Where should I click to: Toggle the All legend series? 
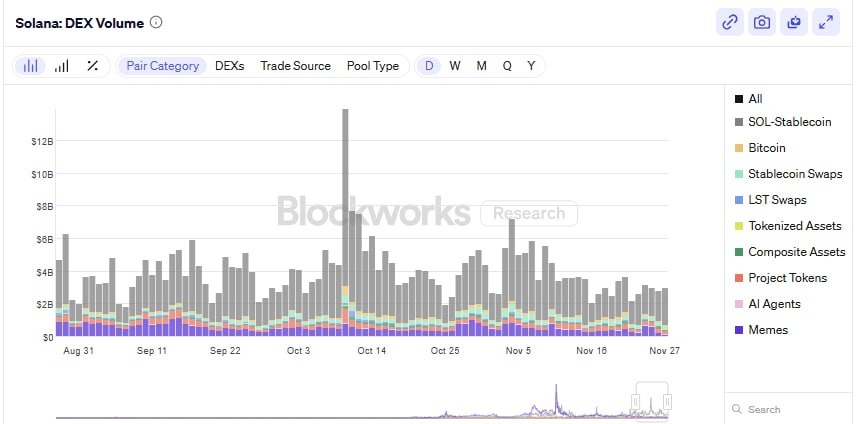(x=748, y=99)
